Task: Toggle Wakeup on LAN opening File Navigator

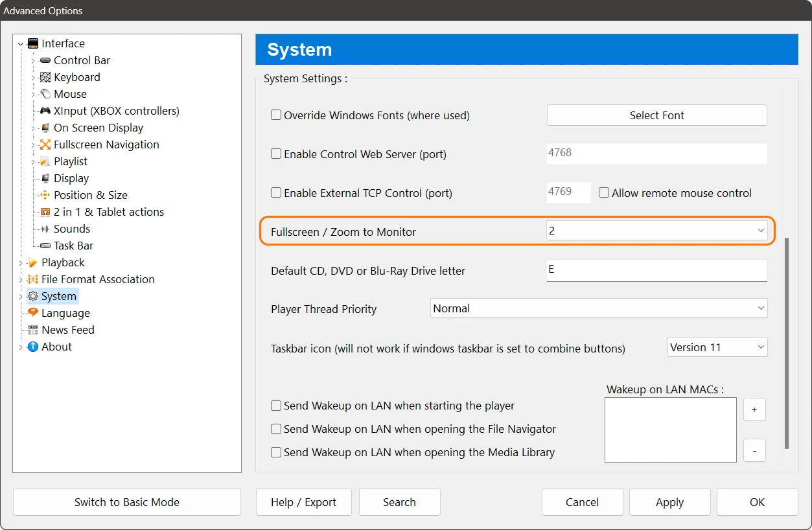Action: [276, 429]
